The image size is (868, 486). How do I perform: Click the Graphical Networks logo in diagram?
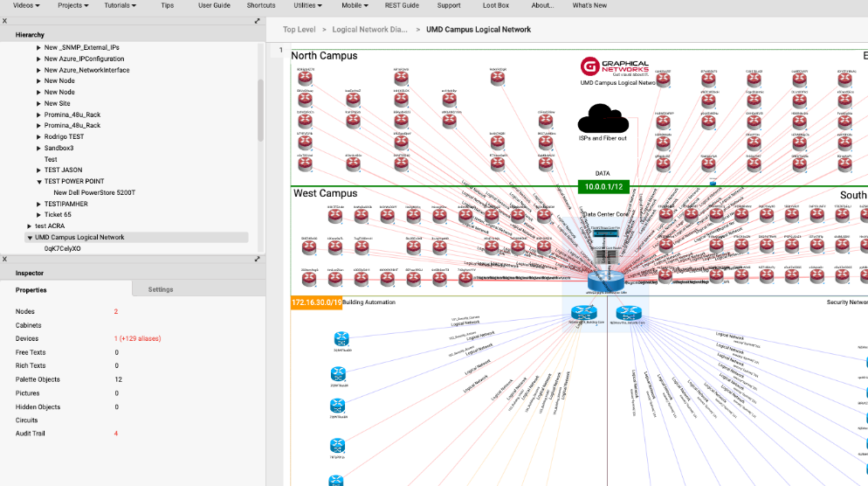tap(615, 67)
